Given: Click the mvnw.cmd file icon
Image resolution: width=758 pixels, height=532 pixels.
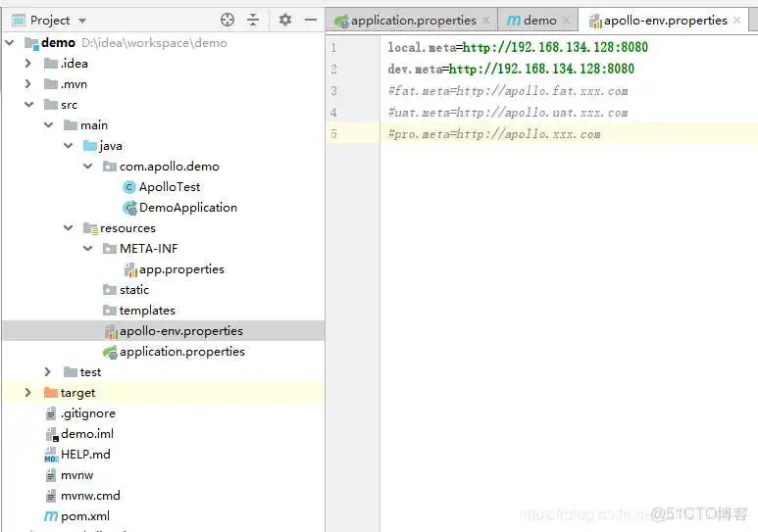Looking at the screenshot, I should [x=51, y=496].
